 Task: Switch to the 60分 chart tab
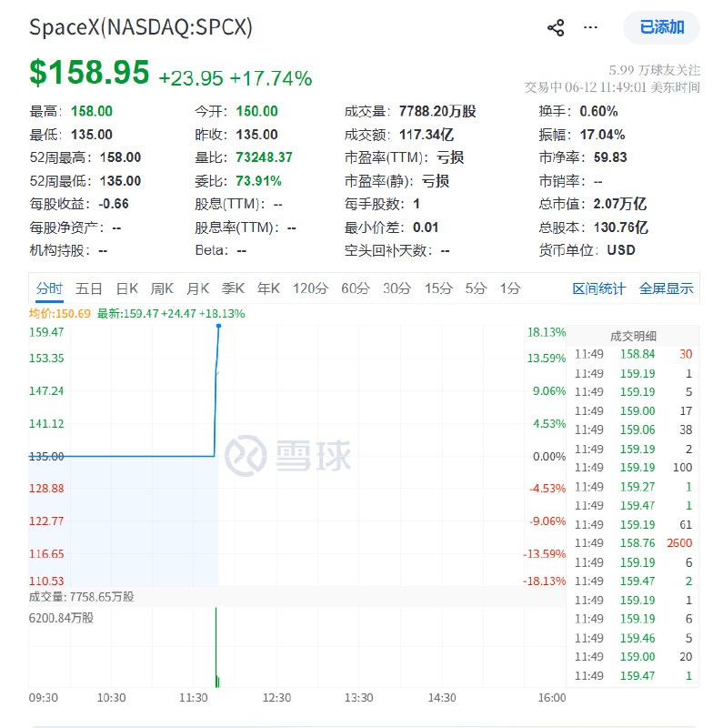(356, 288)
